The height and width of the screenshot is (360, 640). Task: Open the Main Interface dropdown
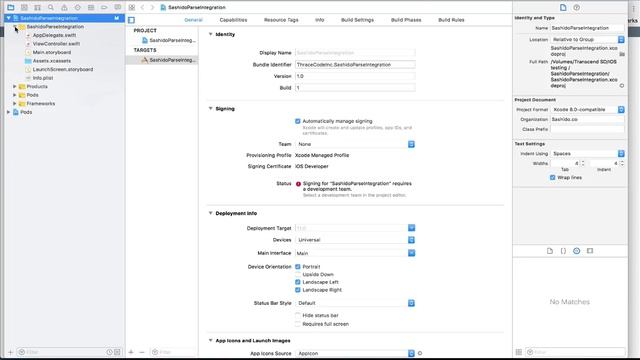click(x=355, y=253)
